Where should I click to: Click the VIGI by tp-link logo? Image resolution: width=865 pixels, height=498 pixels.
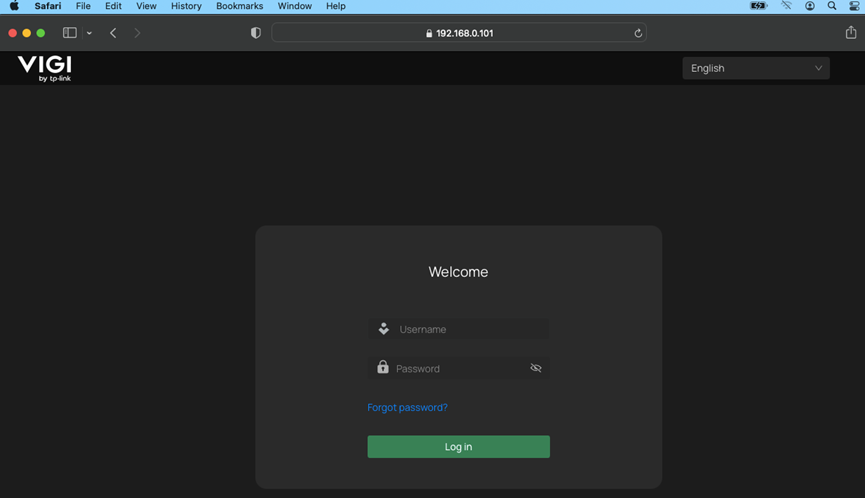point(45,68)
